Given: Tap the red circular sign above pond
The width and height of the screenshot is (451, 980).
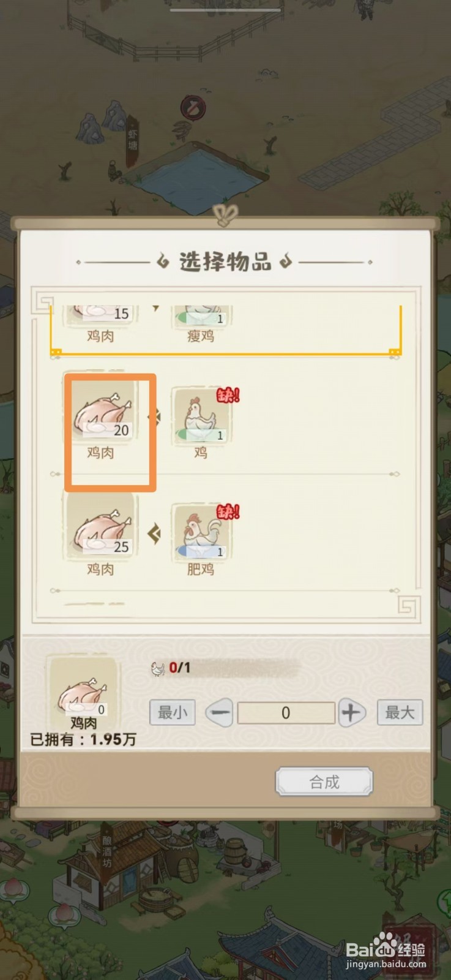Looking at the screenshot, I should (193, 108).
